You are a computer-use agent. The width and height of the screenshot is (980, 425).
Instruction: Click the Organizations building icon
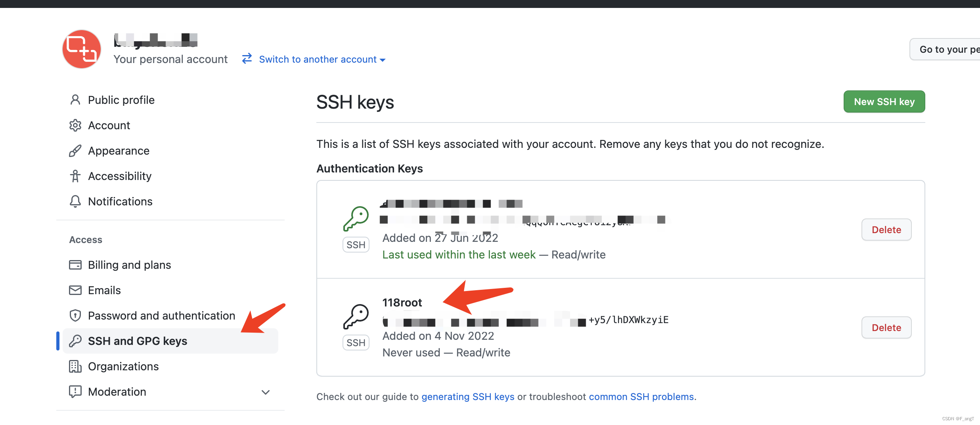tap(75, 366)
